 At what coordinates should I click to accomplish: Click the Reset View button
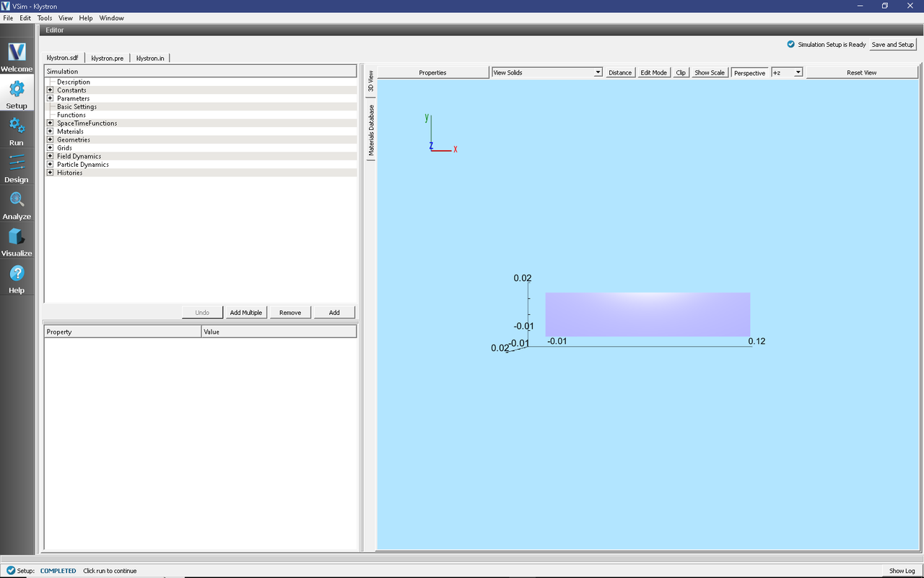tap(861, 72)
